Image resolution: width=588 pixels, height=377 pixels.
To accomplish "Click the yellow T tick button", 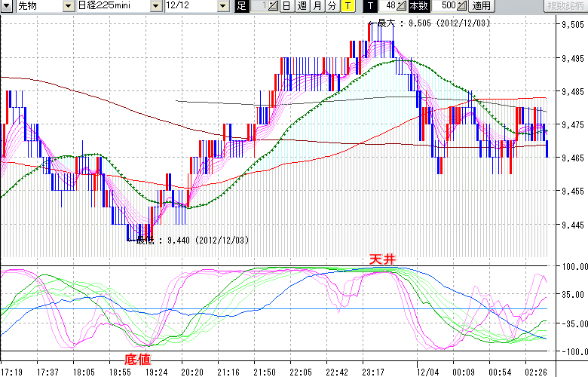I will pyautogui.click(x=347, y=6).
